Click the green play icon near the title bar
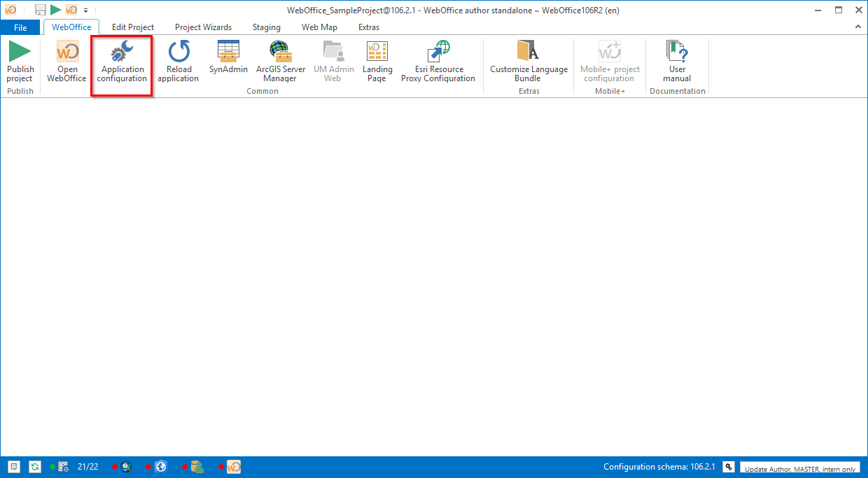Image resolution: width=868 pixels, height=478 pixels. coord(55,10)
